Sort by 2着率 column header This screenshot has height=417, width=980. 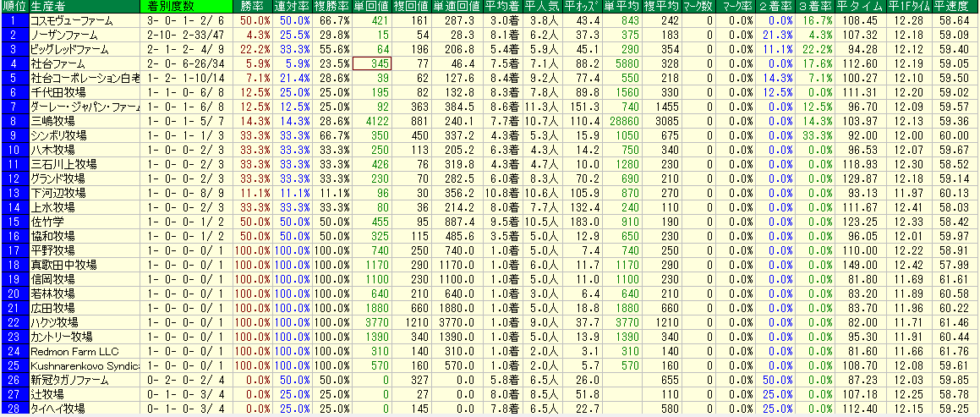coord(776,7)
